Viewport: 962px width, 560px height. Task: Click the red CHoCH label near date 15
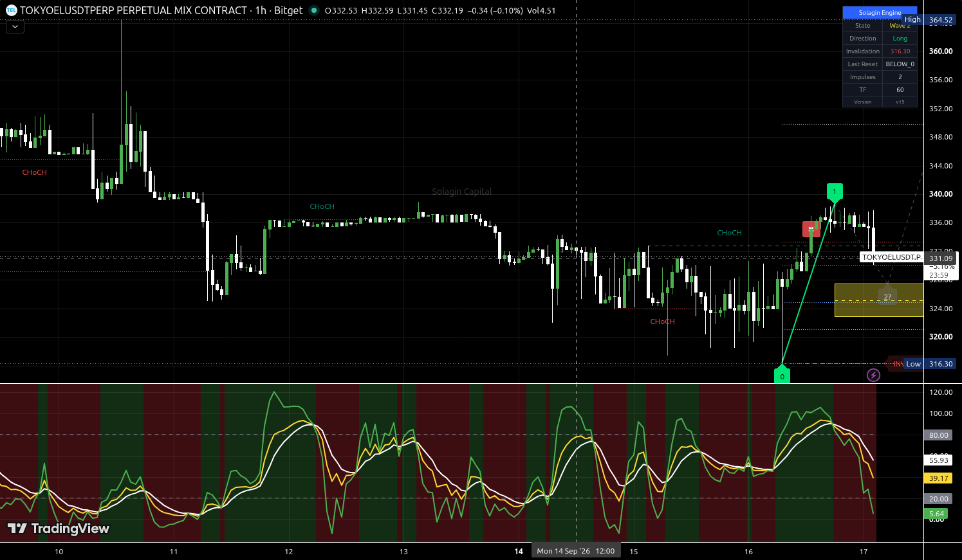(x=663, y=321)
